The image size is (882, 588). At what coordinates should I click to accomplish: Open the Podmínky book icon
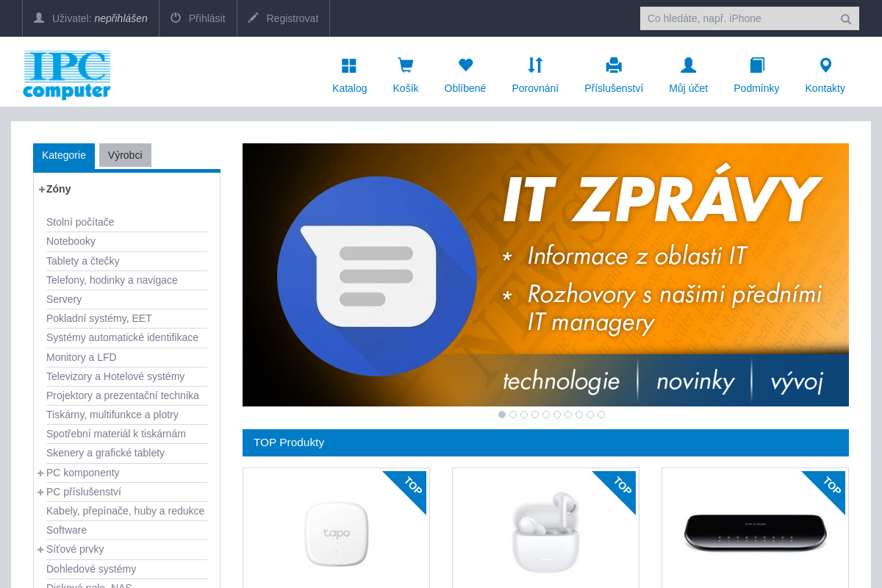pyautogui.click(x=757, y=65)
